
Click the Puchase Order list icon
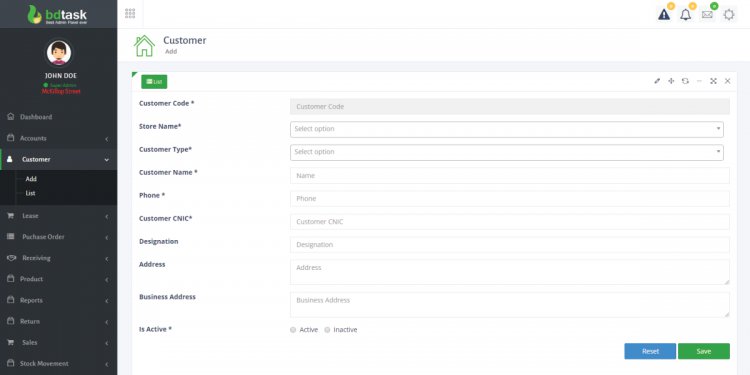pos(11,237)
